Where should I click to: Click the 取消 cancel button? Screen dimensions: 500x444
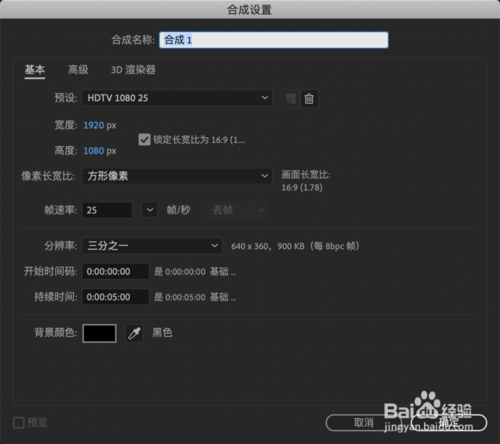pos(364,423)
